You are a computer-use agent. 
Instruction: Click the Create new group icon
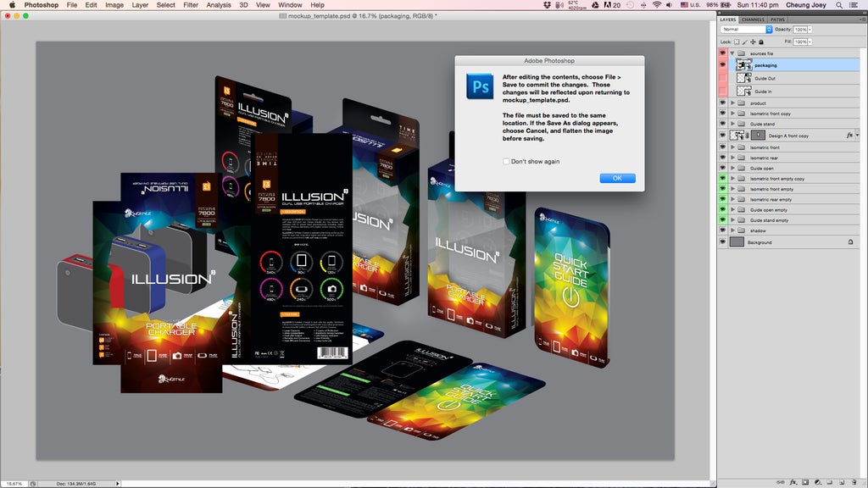pyautogui.click(x=830, y=481)
